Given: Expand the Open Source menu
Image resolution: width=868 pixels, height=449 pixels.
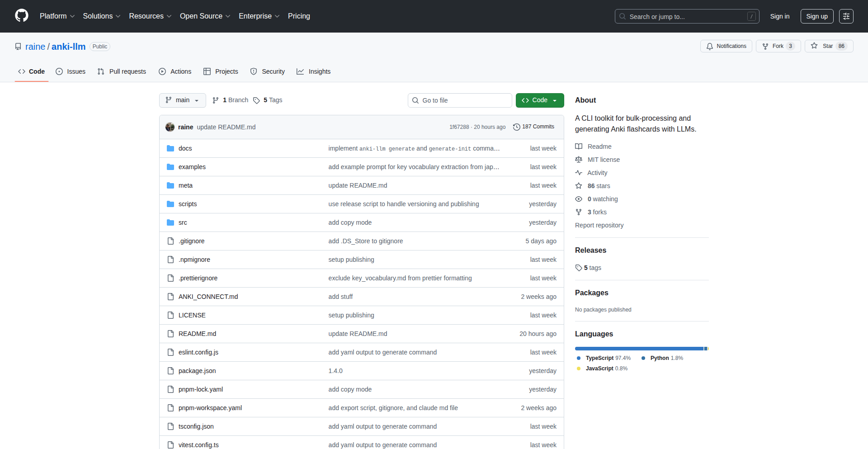Looking at the screenshot, I should [x=205, y=16].
